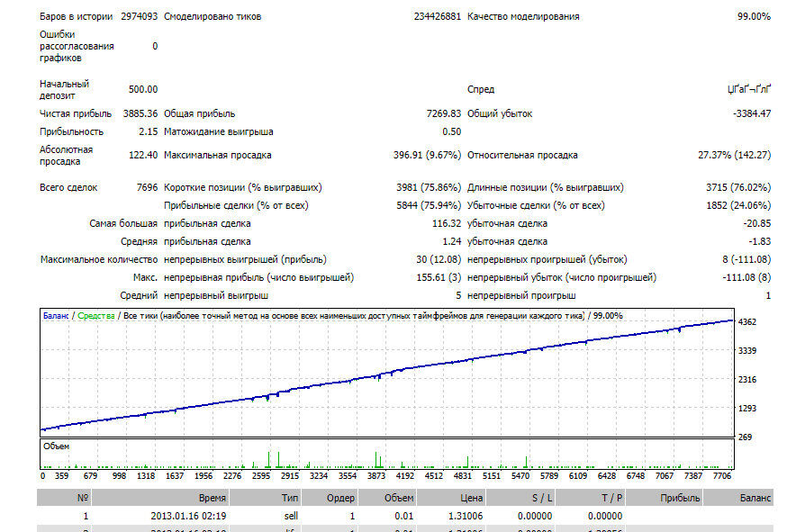787x532 pixels.
Task: Select profit trades value 5844 (75.94%)
Action: 429,206
